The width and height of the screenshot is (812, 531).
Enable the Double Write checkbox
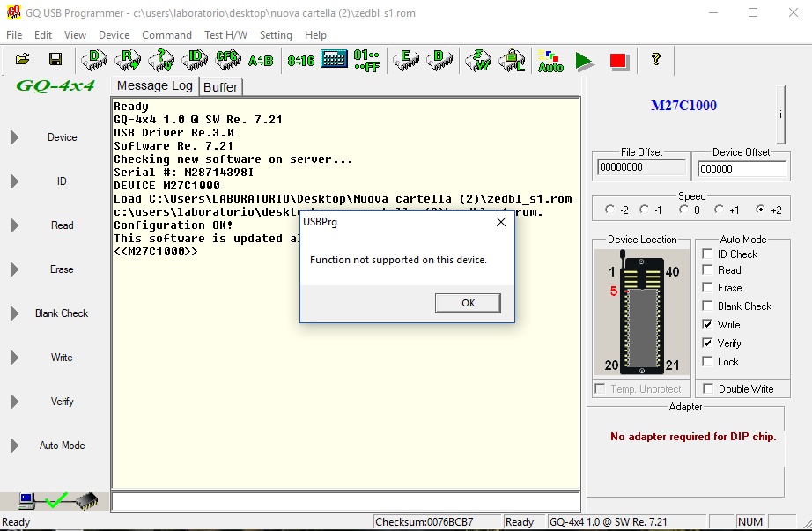707,389
